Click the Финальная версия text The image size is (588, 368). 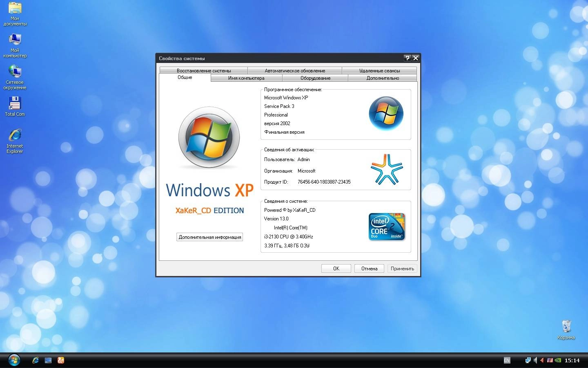click(284, 132)
